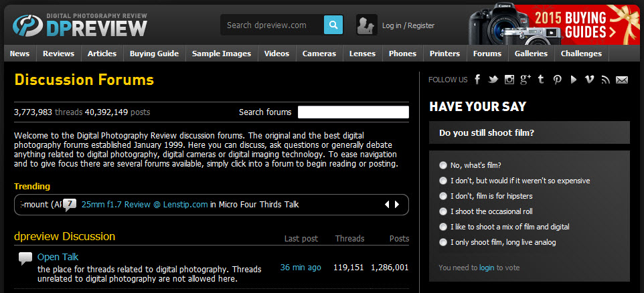Open the Galleries menu item
The image size is (644, 293).
(531, 54)
